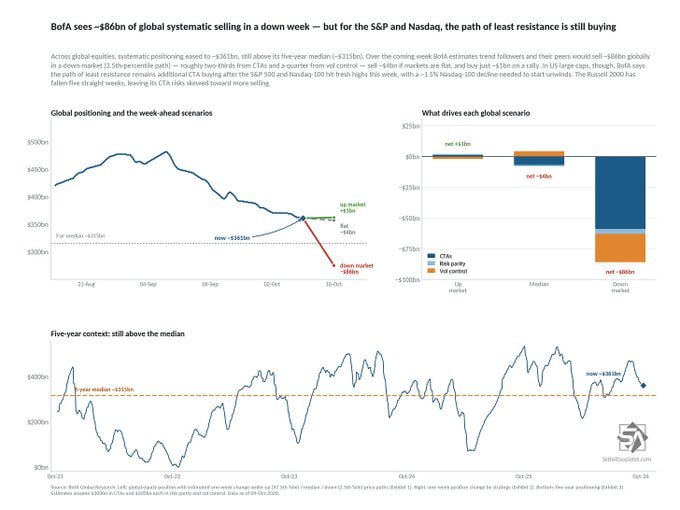Click the green up market endpoint dot
Screen dimensions: 680x510
[x=334, y=217]
